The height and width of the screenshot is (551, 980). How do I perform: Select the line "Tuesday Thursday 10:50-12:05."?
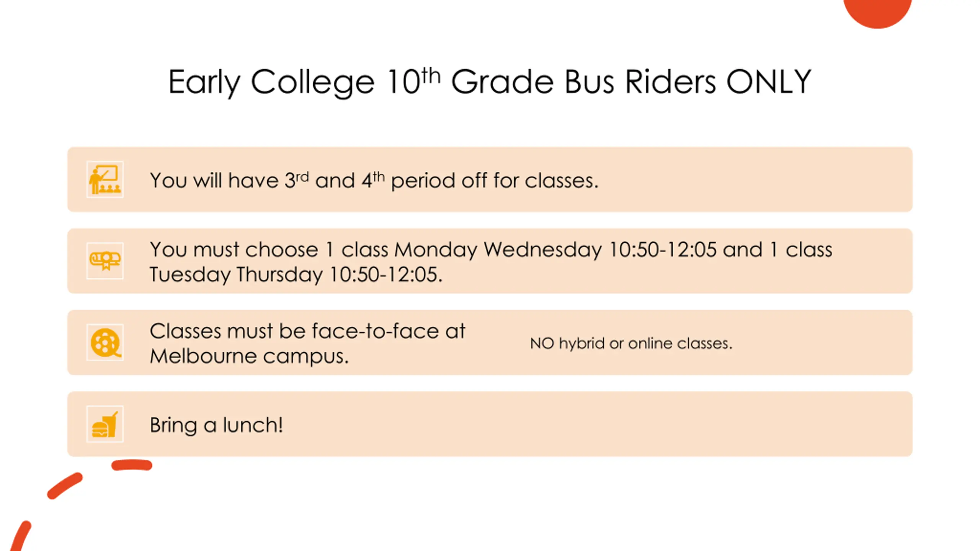click(x=296, y=275)
